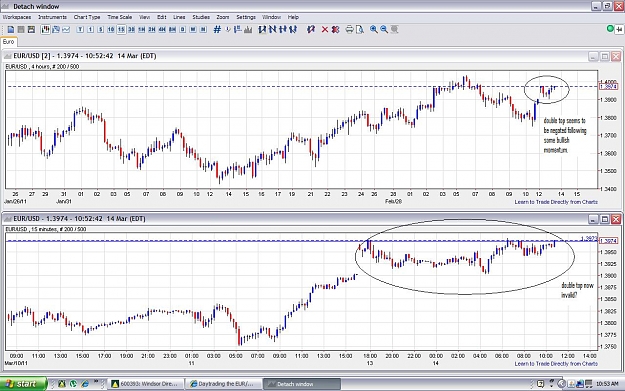
Task: Click the delete all lines red icon
Action: (335, 29)
